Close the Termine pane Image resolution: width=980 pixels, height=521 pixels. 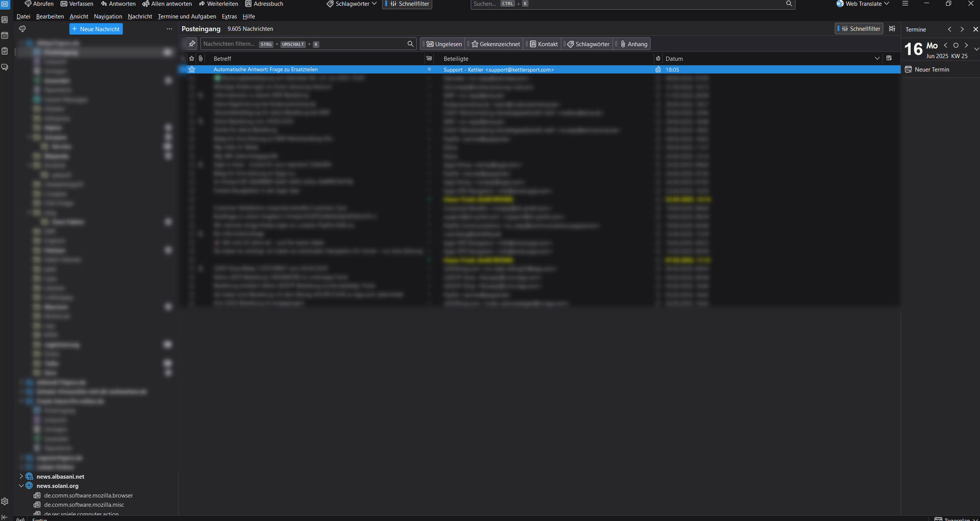coord(975,29)
